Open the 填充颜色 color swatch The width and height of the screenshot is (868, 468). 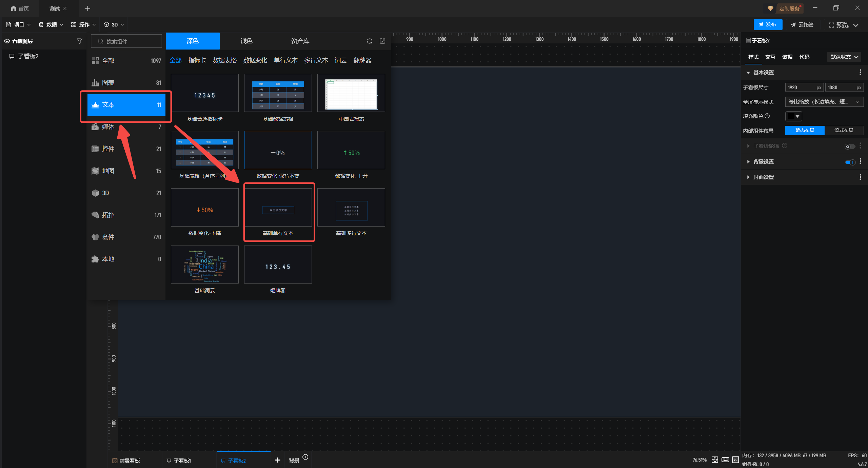(793, 116)
